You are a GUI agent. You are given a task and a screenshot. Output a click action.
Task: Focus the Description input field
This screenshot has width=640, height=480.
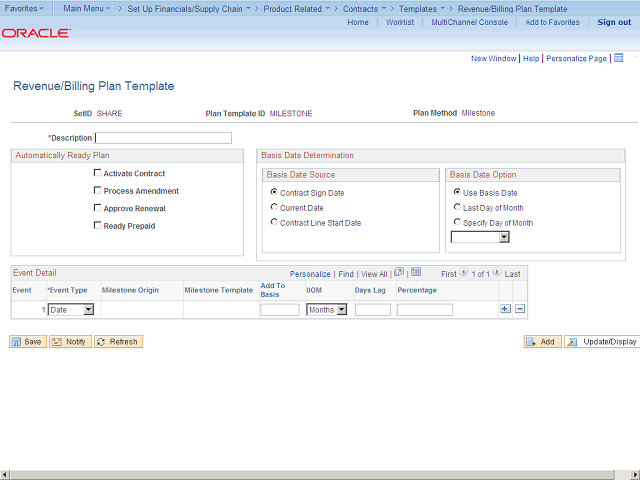[x=163, y=138]
